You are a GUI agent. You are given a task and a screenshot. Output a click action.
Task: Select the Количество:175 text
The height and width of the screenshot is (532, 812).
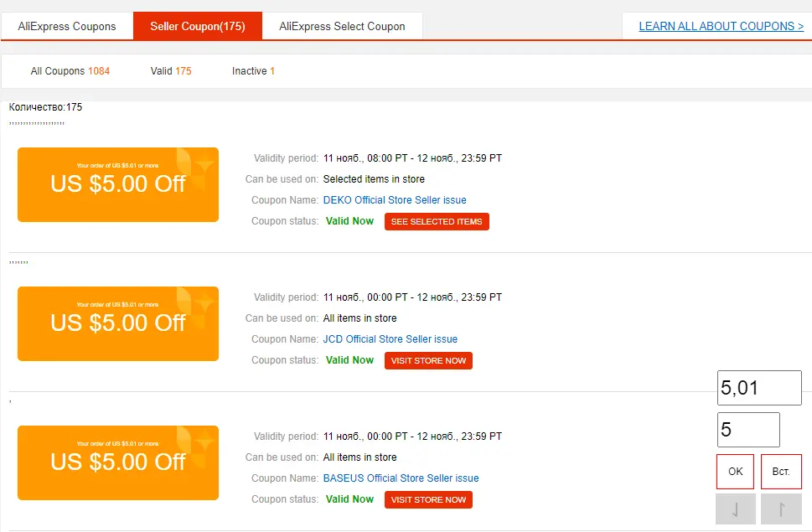[45, 107]
